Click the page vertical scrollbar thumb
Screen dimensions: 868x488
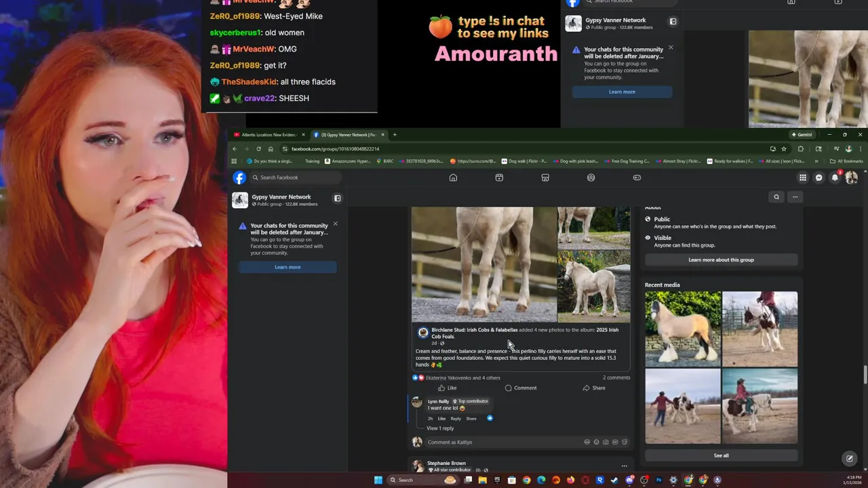[x=865, y=374]
